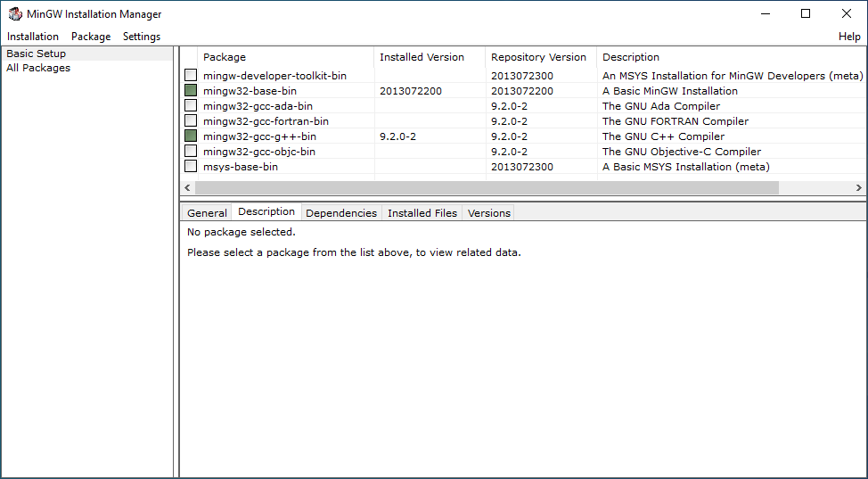This screenshot has height=479, width=868.
Task: Switch to the General tab
Action: pos(207,213)
